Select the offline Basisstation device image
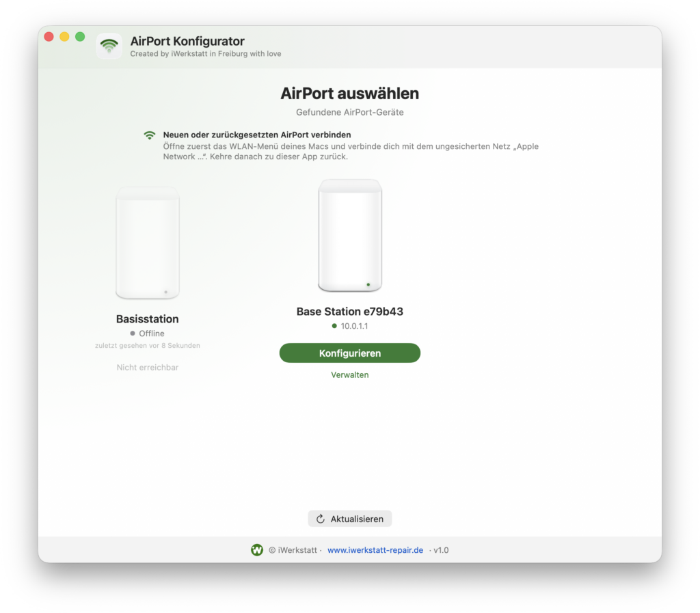700x613 pixels. [148, 243]
